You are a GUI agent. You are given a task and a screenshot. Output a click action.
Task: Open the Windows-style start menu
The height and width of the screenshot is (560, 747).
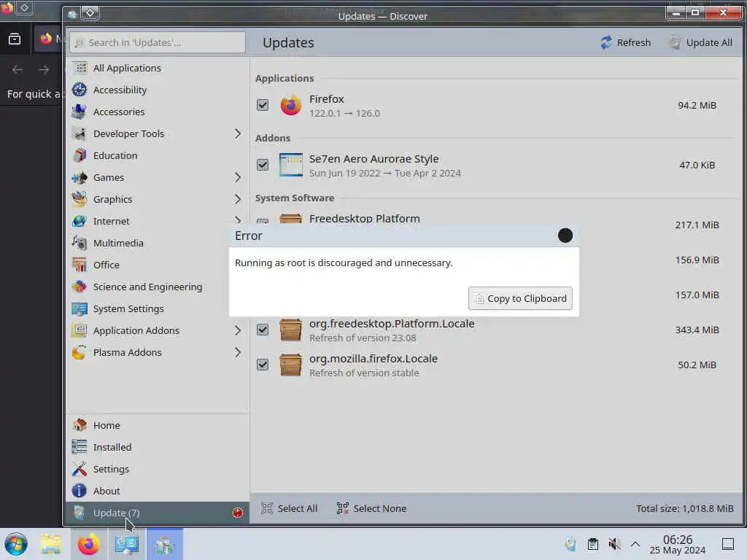point(16,544)
